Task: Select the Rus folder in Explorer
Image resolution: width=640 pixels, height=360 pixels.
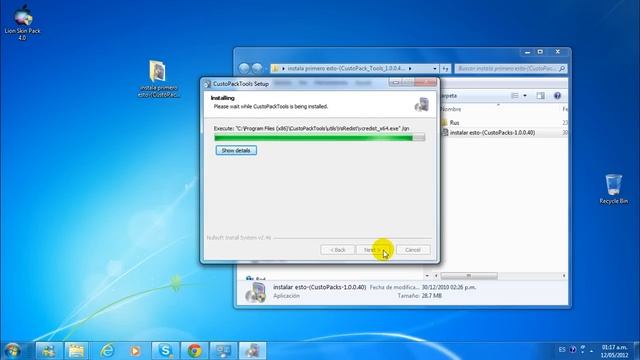Action: [454, 122]
